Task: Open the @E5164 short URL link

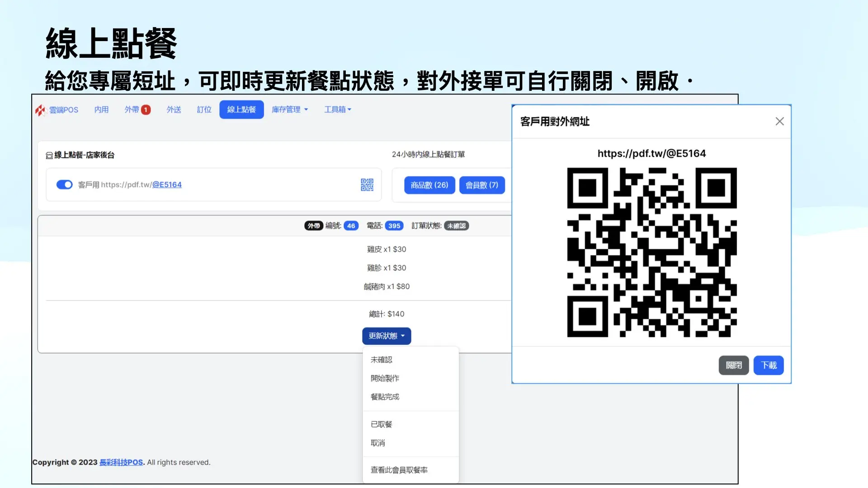Action: point(167,184)
